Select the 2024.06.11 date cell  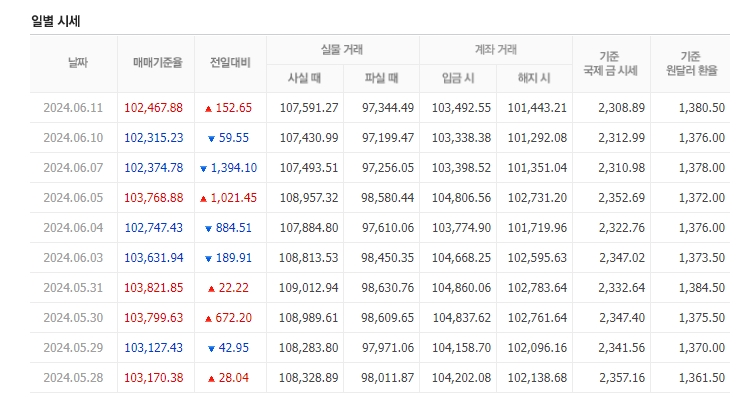74,108
